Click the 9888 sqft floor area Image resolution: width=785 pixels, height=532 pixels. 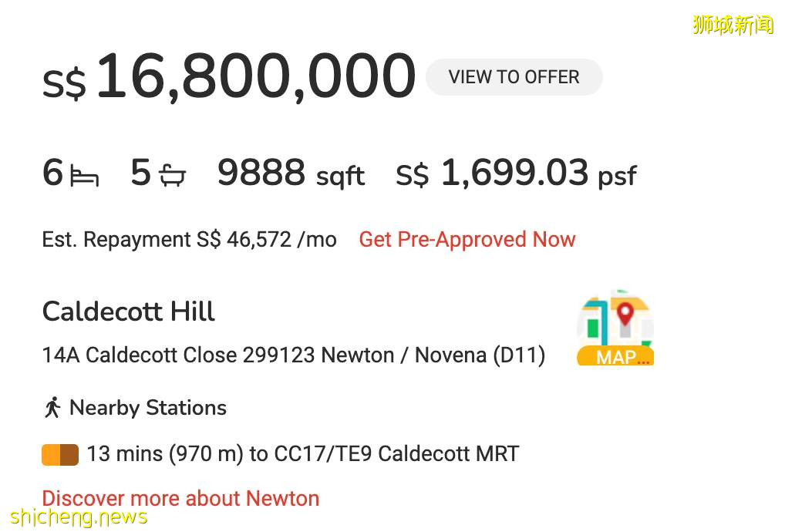pyautogui.click(x=291, y=173)
